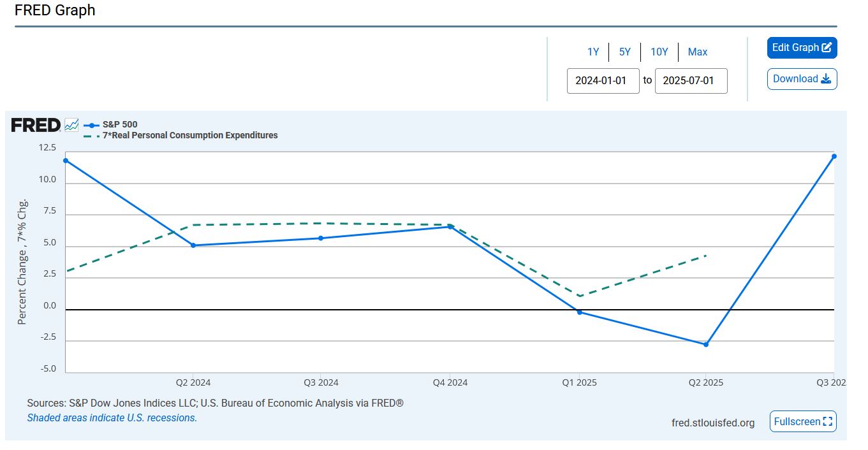Click the small chart icon beside FRED logo
The image size is (868, 450).
tap(72, 124)
